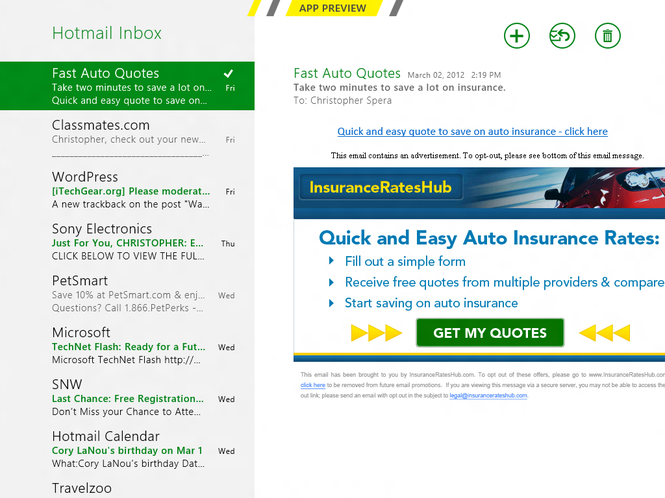The width and height of the screenshot is (665, 498).
Task: Open the Microsoft TechNet Flash email
Action: click(x=127, y=346)
